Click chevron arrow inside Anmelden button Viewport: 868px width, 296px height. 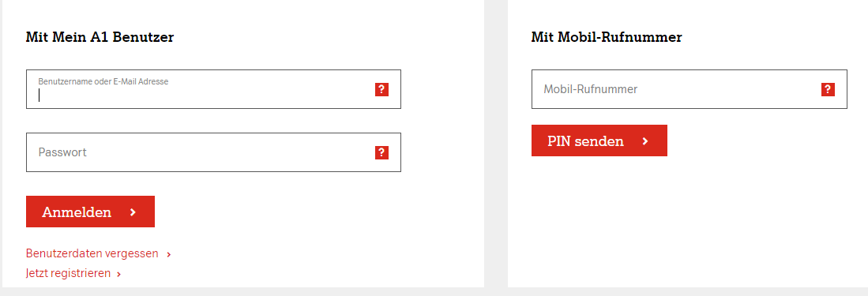(133, 212)
